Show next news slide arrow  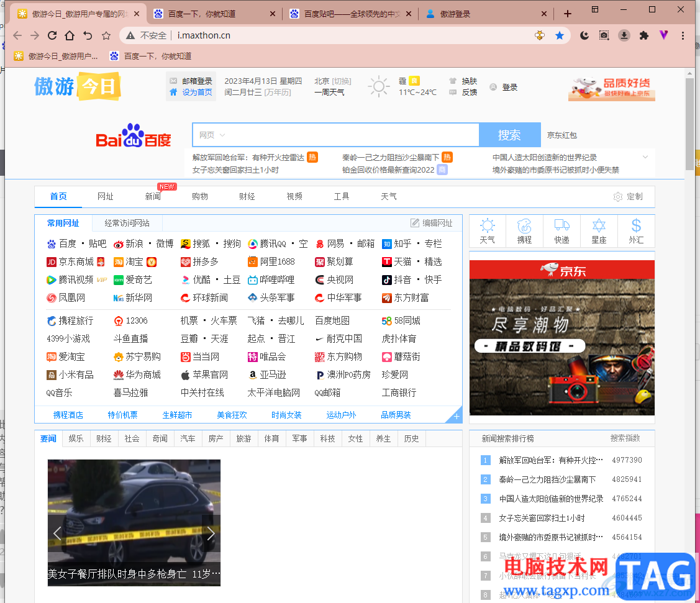point(211,533)
